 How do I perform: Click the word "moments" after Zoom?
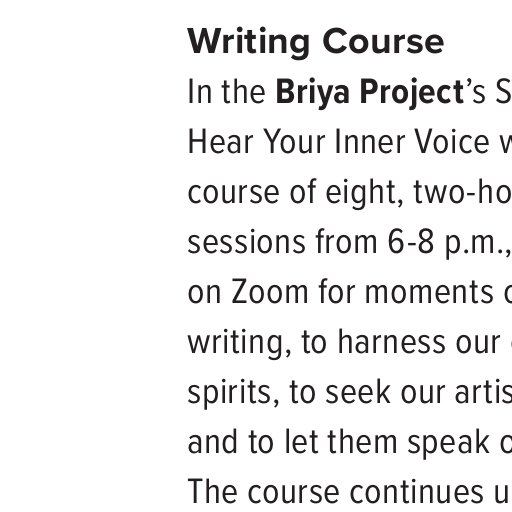(429, 292)
